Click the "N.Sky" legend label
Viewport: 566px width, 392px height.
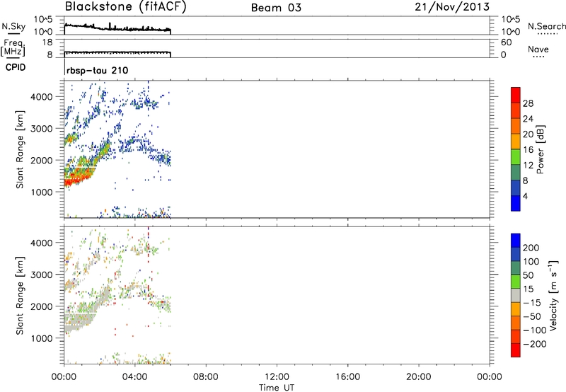tap(13, 26)
